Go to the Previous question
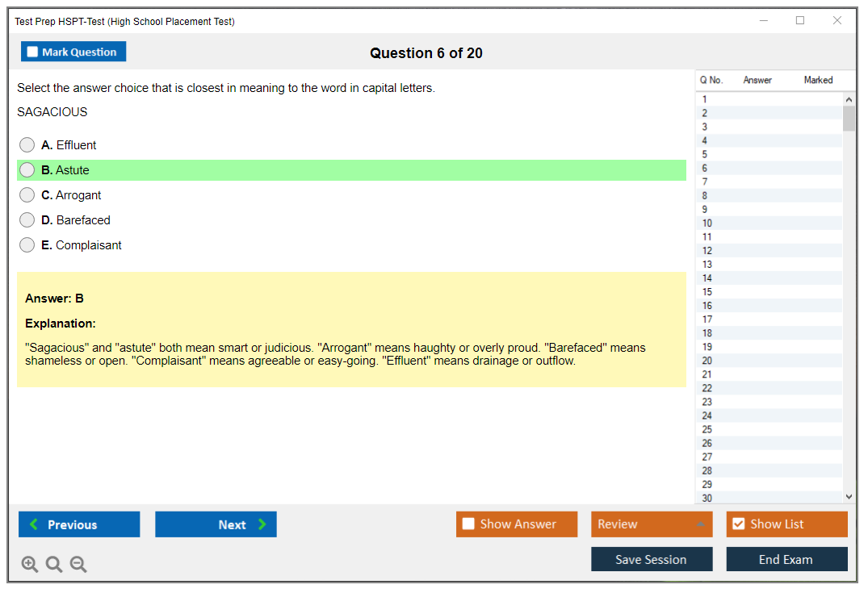868x593 pixels. pos(79,524)
